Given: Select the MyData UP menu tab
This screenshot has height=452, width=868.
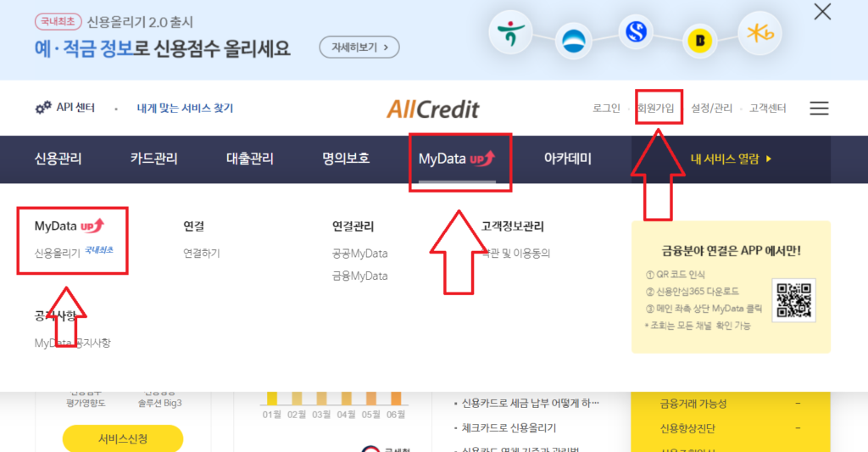Looking at the screenshot, I should pyautogui.click(x=457, y=159).
